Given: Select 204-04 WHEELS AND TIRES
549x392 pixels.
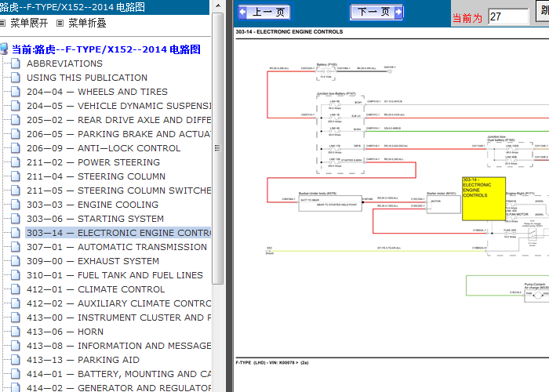Looking at the screenshot, I should click(97, 92).
